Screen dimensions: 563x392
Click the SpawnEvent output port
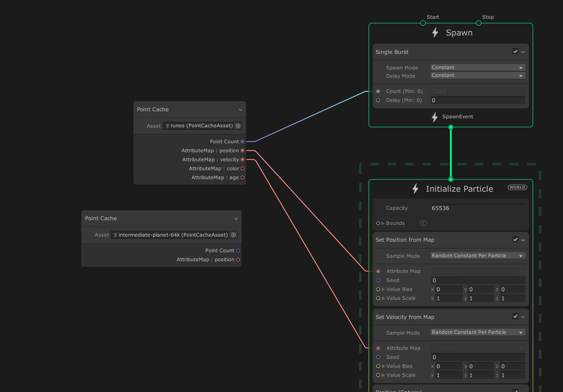451,127
